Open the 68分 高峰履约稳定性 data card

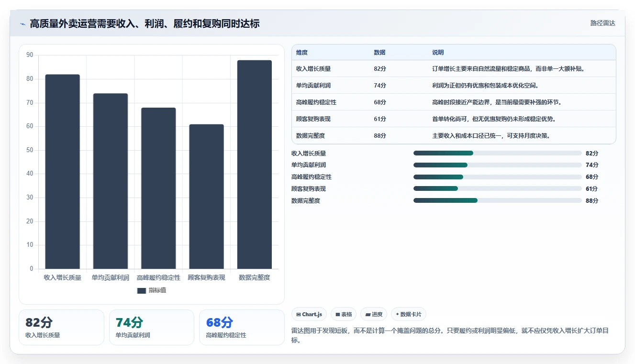coord(242,327)
